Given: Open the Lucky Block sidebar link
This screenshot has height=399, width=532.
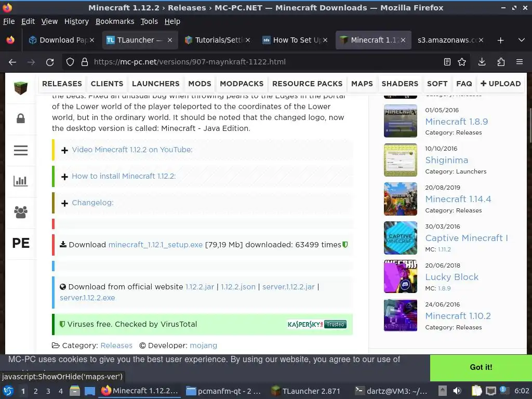Looking at the screenshot, I should tap(451, 277).
